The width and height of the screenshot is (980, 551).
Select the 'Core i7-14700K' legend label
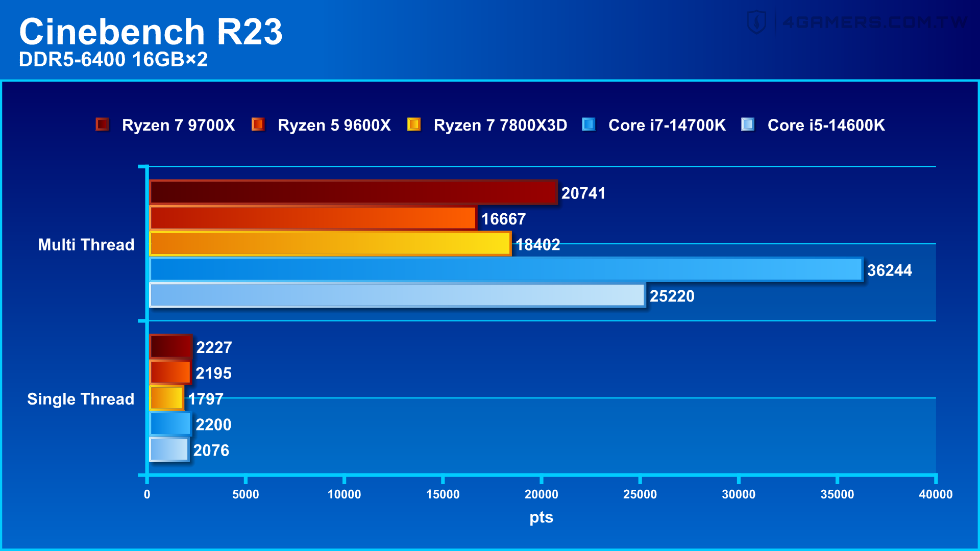(x=667, y=125)
